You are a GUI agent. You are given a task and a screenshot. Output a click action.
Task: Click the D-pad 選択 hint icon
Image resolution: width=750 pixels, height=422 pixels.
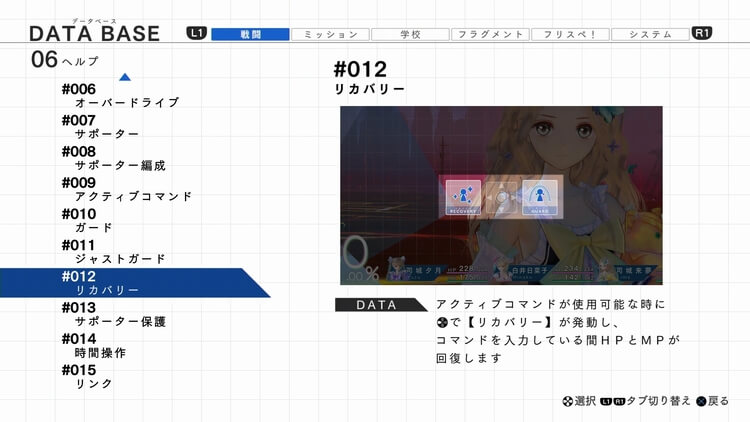pos(567,401)
